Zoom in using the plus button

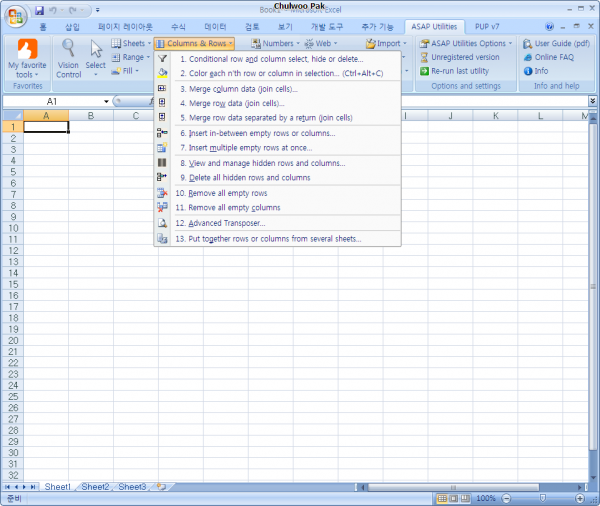tap(580, 498)
